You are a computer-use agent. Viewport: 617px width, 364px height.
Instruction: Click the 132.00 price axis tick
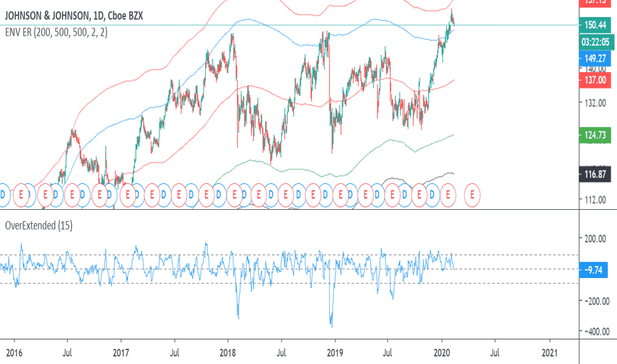point(595,103)
